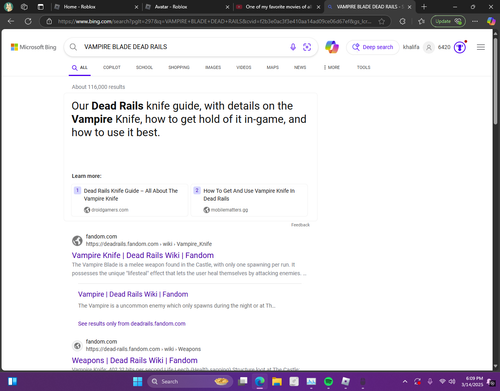
Task: Open Vampire | Dead Rails Wiki sub-result
Action: 133,294
